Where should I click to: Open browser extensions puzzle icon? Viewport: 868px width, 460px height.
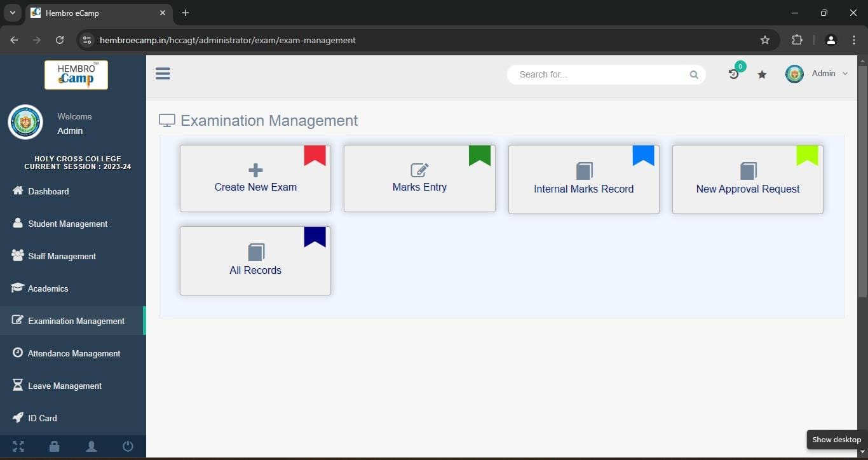click(x=797, y=40)
